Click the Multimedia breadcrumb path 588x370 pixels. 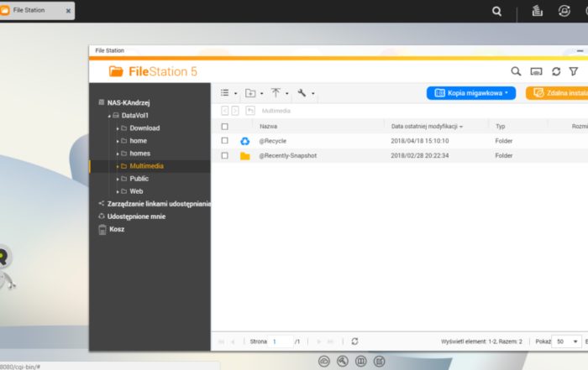click(x=276, y=111)
